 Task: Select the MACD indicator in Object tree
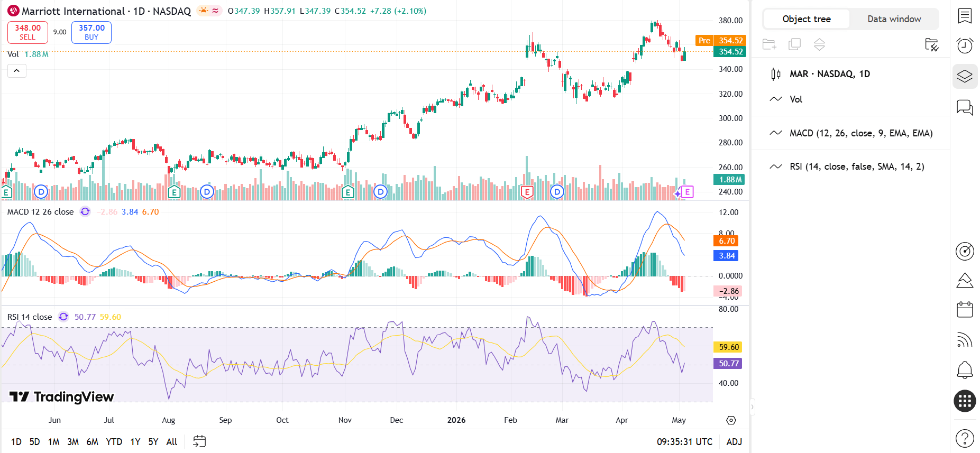(850, 133)
